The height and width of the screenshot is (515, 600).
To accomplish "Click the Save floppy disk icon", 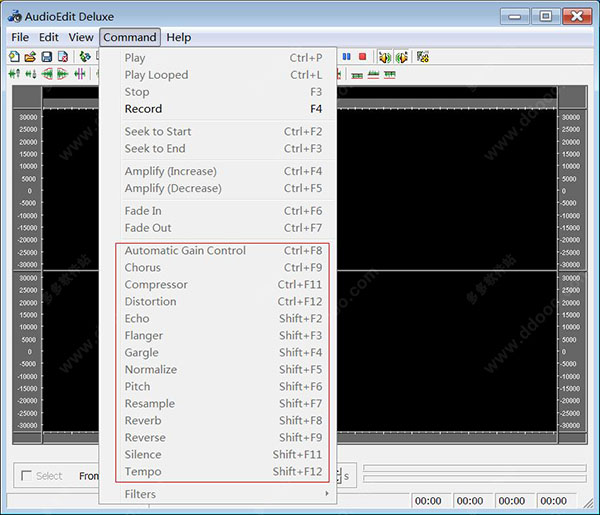I will click(x=47, y=57).
